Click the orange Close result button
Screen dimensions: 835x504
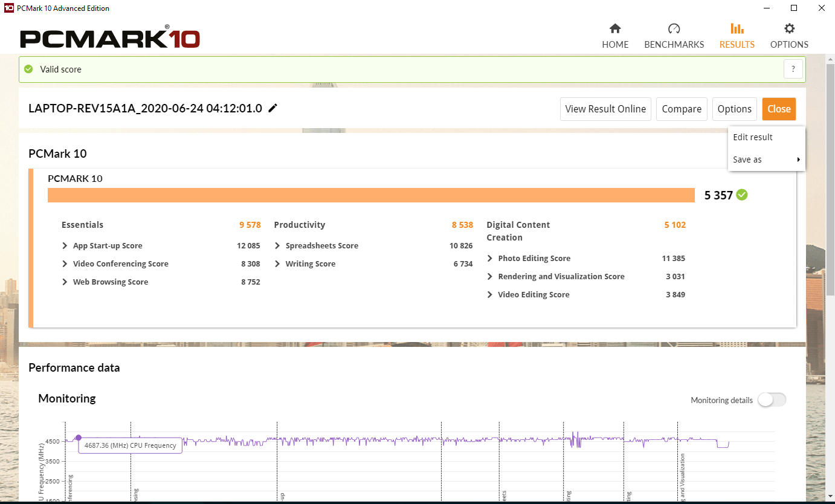pyautogui.click(x=779, y=109)
